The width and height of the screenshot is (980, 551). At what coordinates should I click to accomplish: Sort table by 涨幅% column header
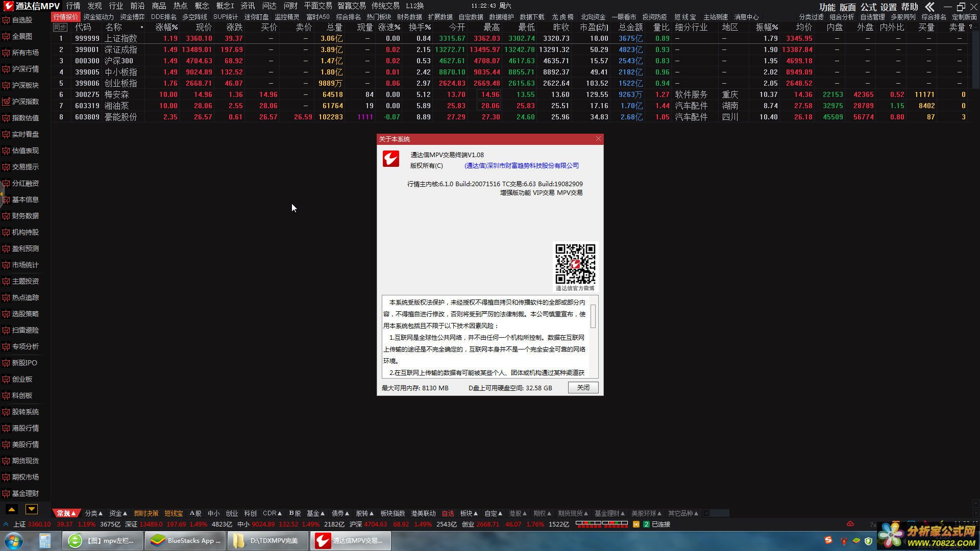[167, 28]
